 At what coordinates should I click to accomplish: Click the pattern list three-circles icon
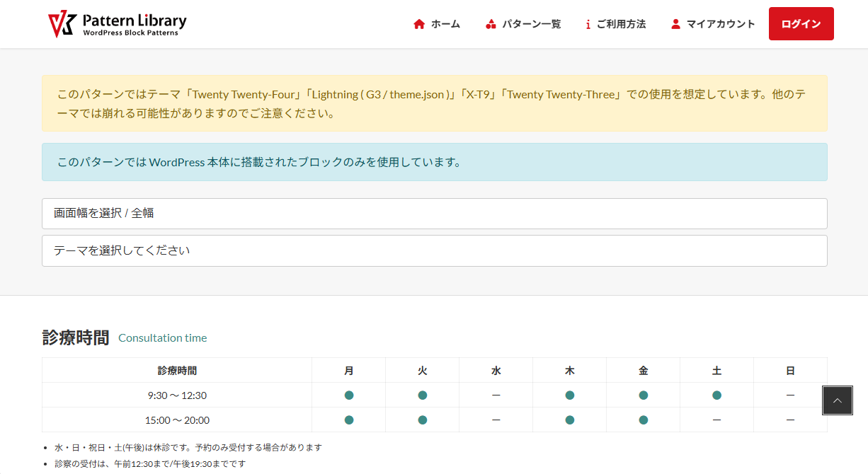point(491,24)
